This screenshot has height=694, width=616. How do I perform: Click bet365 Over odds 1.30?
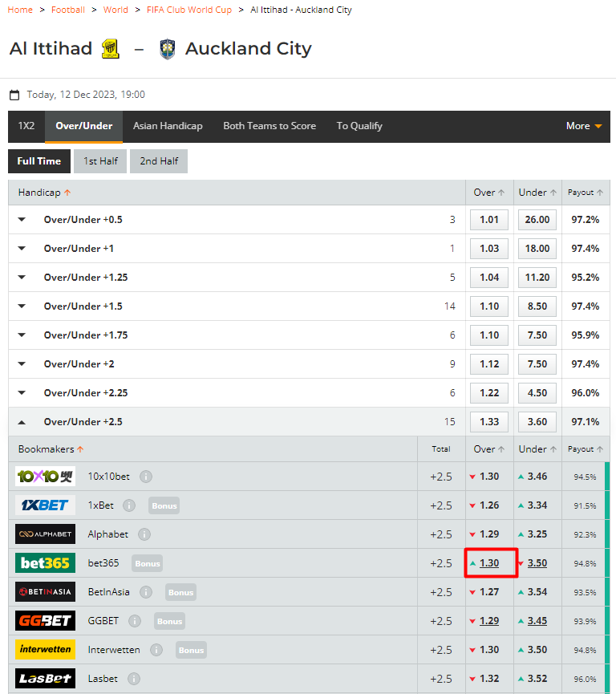pos(489,563)
